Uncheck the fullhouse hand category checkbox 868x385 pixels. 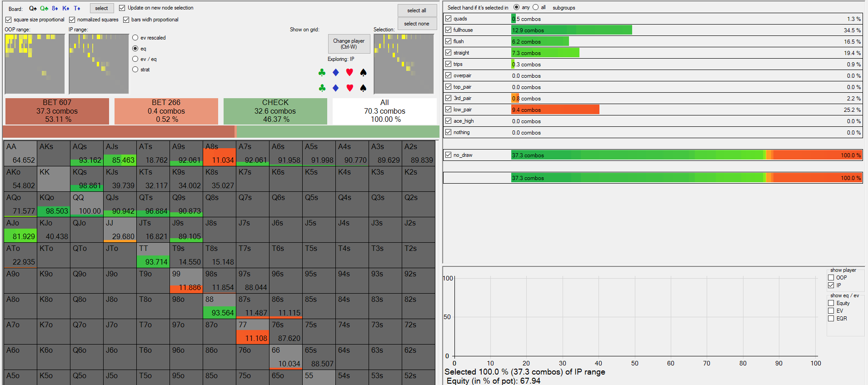point(449,30)
